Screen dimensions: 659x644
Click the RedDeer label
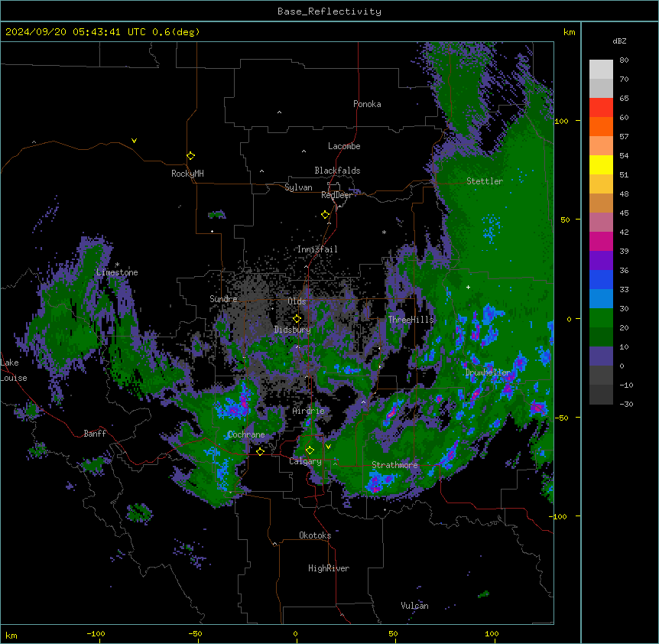coord(336,195)
